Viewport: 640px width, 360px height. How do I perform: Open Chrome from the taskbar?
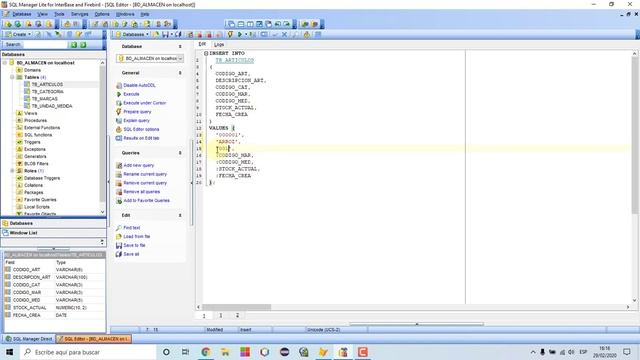click(205, 352)
